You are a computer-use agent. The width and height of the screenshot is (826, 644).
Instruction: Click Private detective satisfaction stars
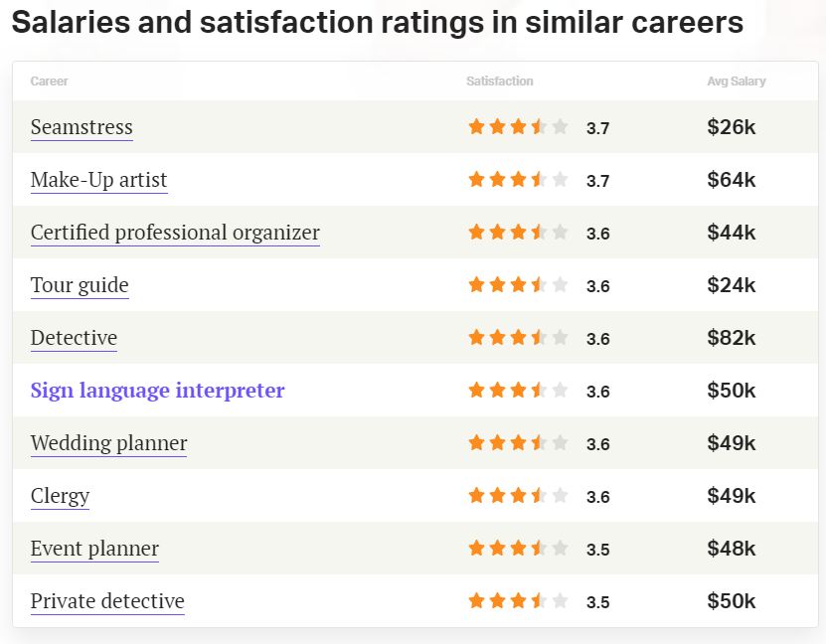point(518,601)
